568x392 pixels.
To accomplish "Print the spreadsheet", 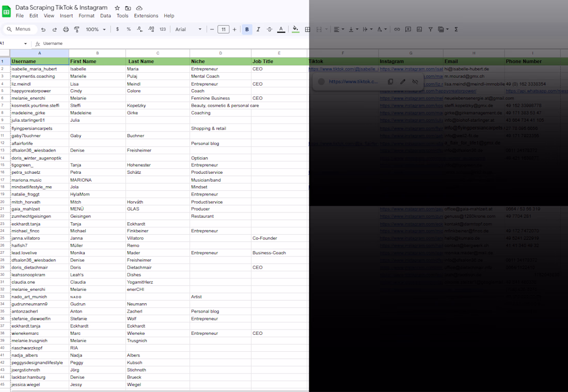I will pyautogui.click(x=66, y=29).
